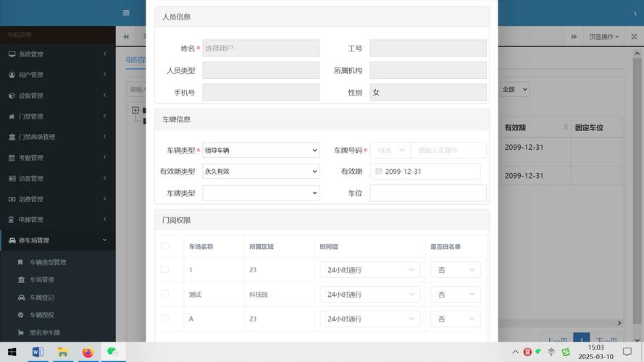Click the 有效期 date field calendar icon
This screenshot has height=362, width=644.
click(379, 171)
